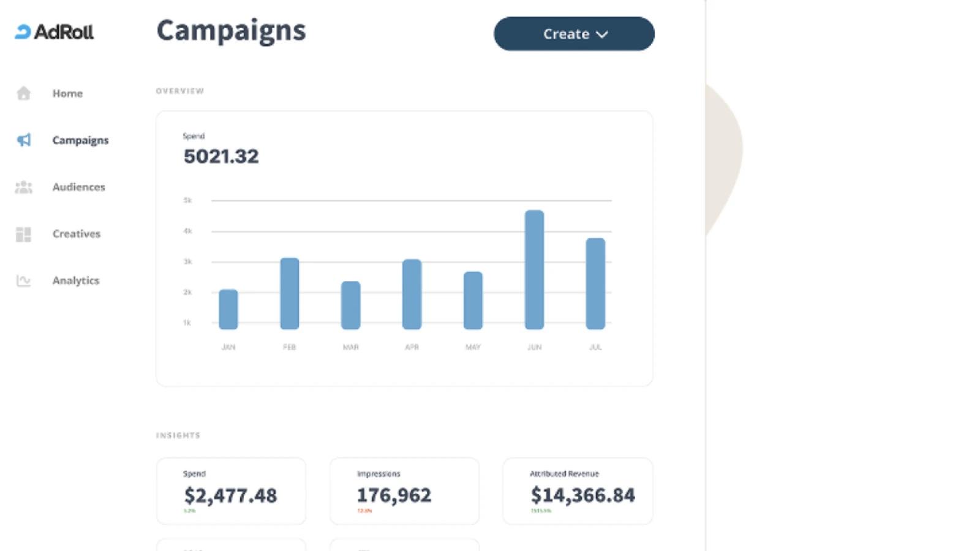980x551 pixels.
Task: Open the Impressions 176,962 card
Action: 404,491
